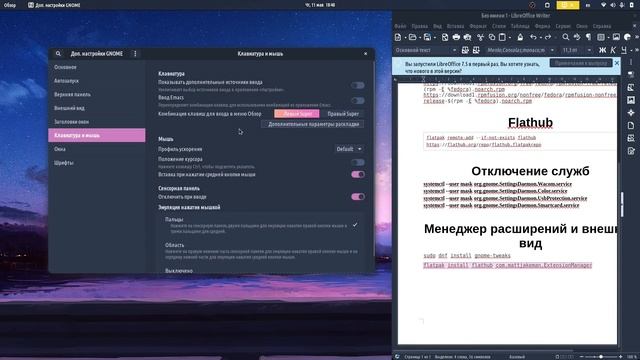The width and height of the screenshot is (640, 360).
Task: Open the Page deck in Writer sidebar
Action: click(631, 126)
